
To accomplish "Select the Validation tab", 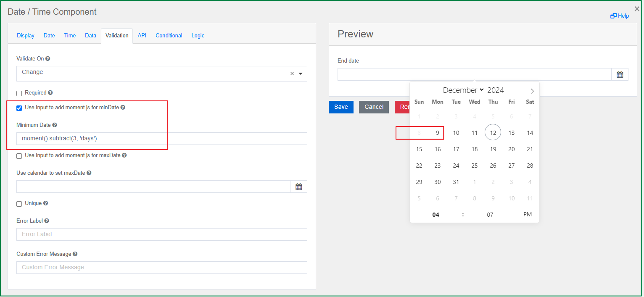I will pyautogui.click(x=117, y=36).
